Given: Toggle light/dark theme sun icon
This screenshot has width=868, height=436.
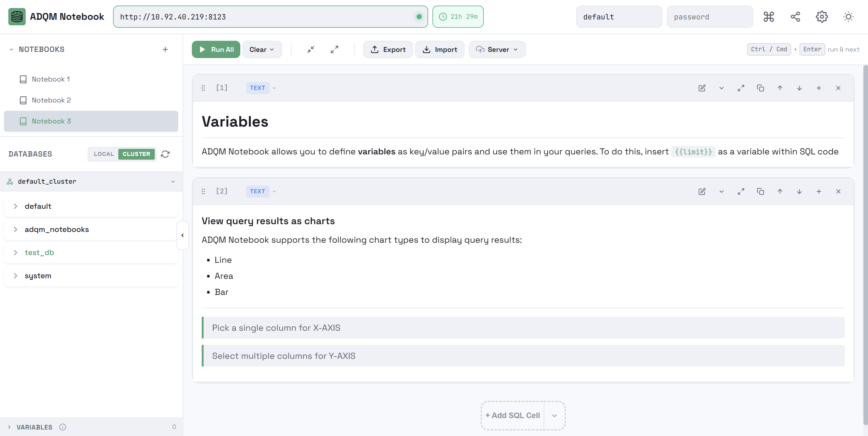Looking at the screenshot, I should (x=848, y=17).
